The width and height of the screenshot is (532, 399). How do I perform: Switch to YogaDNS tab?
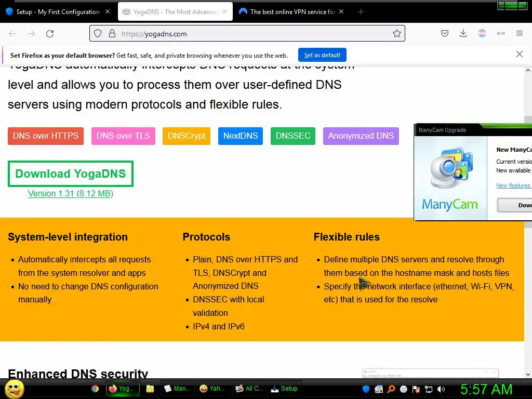175,12
